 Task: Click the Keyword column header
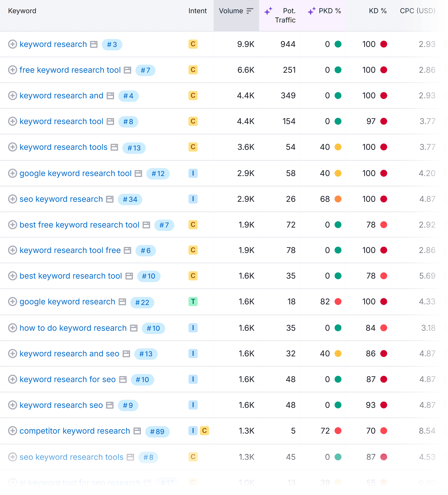[x=22, y=11]
